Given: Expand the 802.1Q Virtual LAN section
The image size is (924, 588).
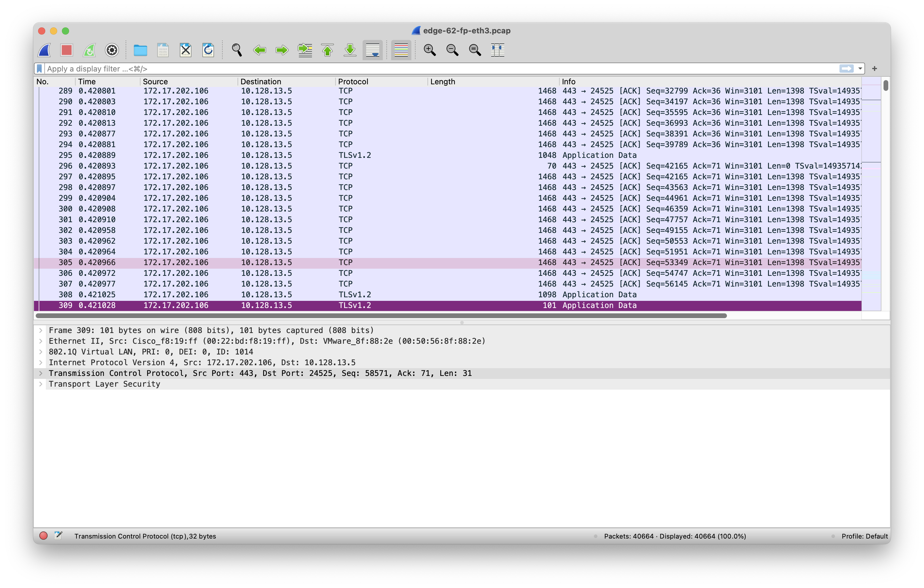Looking at the screenshot, I should click(x=41, y=352).
